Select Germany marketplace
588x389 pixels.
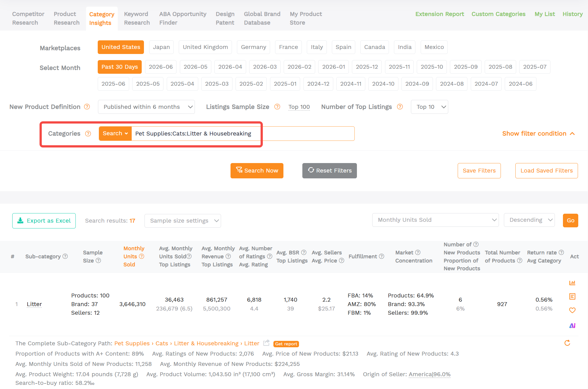[x=253, y=47]
